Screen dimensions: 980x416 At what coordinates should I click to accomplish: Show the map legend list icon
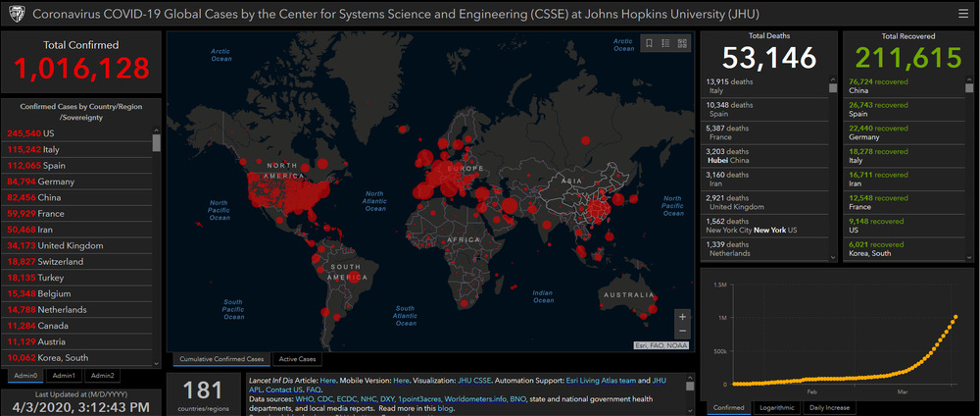click(x=665, y=43)
